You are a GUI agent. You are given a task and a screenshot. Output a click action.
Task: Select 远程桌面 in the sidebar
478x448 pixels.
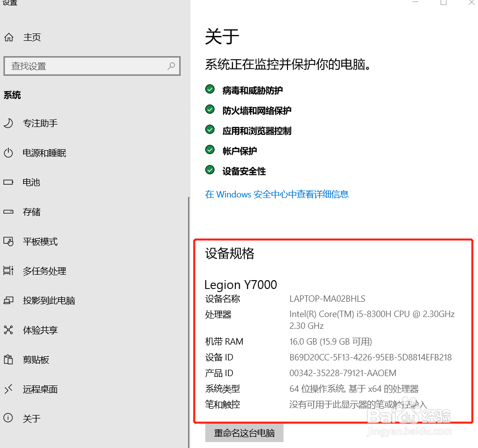point(40,389)
